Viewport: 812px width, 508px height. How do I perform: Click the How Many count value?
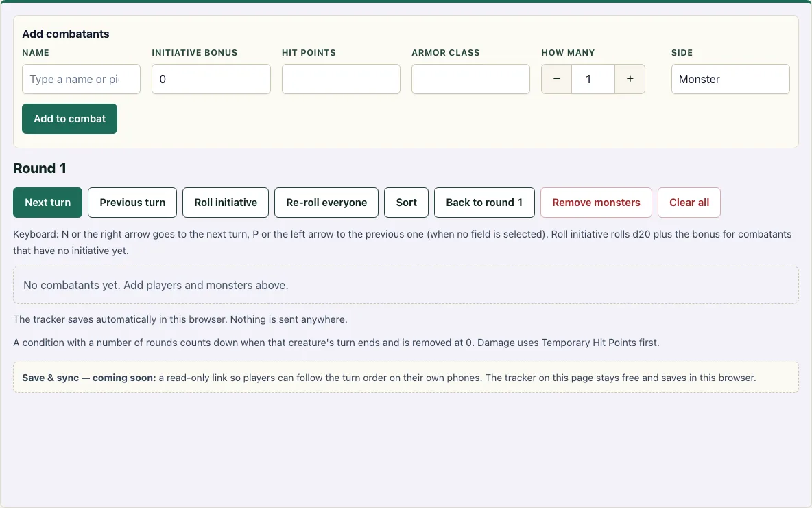593,79
